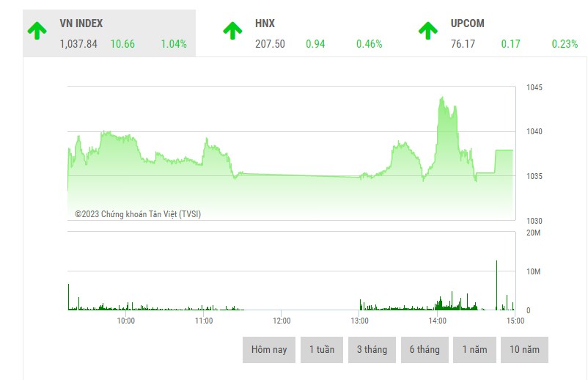Click the Chứng khoán Tân Việt copyright text

point(138,214)
